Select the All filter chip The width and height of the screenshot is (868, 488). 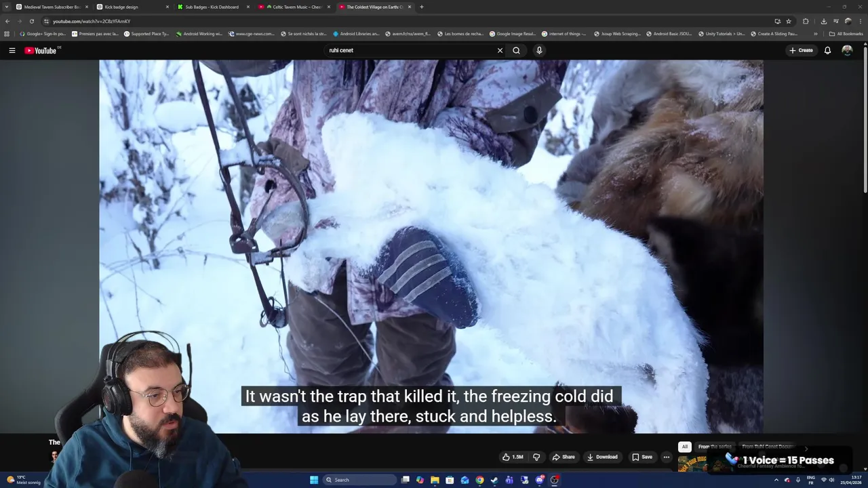[x=685, y=447]
